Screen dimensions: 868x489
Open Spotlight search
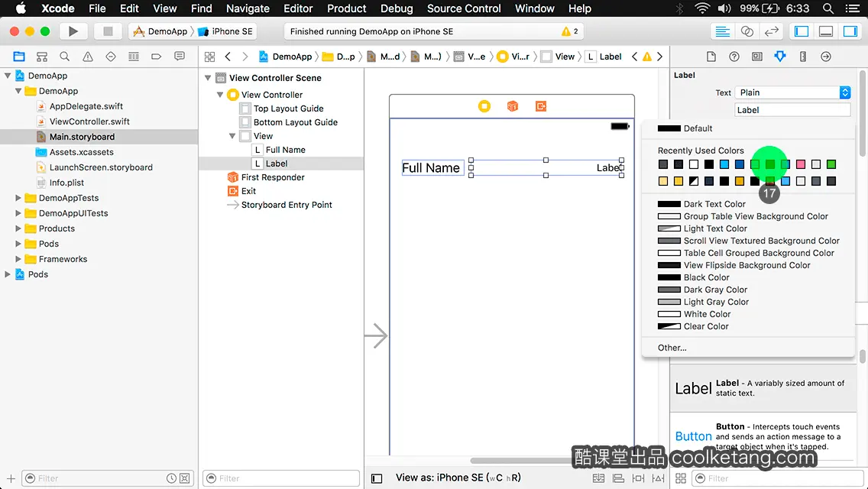[828, 8]
